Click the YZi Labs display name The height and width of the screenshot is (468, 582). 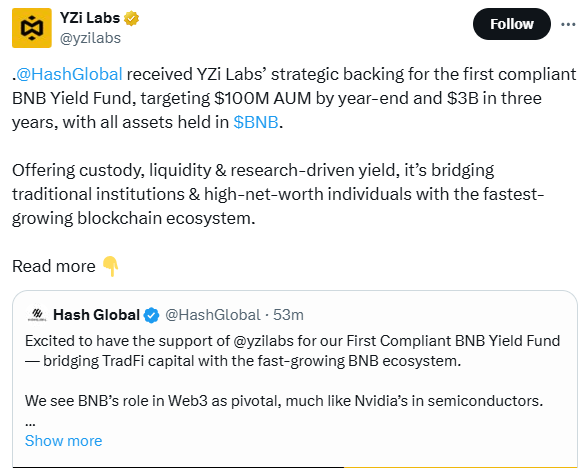coord(90,18)
